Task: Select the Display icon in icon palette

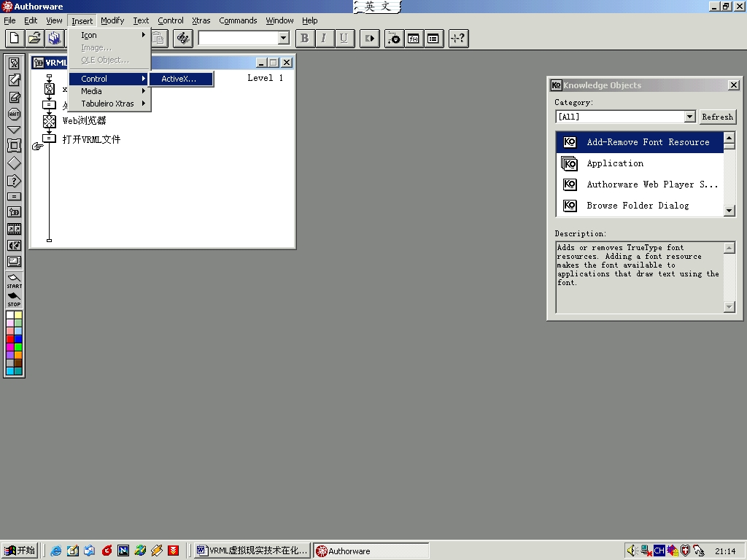Action: [x=15, y=63]
